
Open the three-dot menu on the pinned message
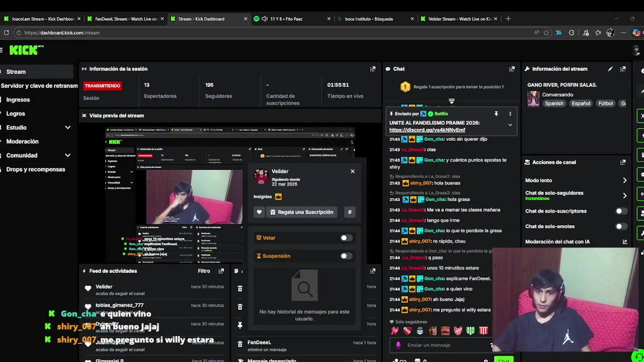point(510,114)
